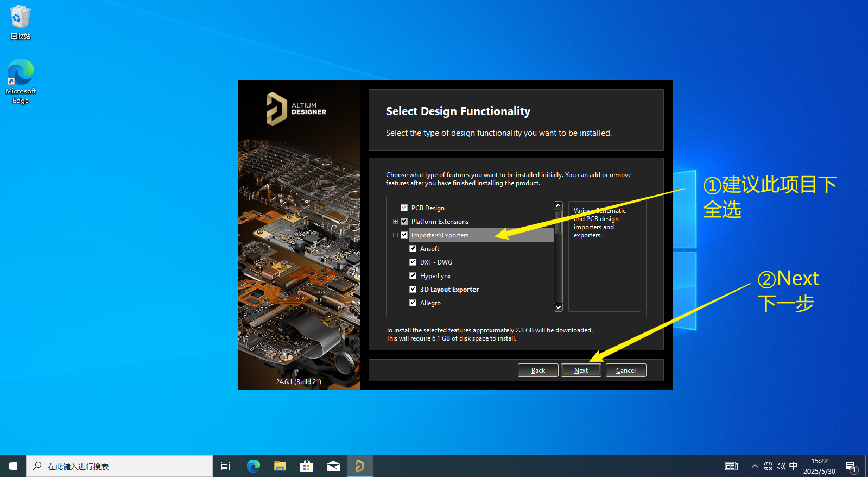Open File Explorer from the taskbar

[x=280, y=466]
